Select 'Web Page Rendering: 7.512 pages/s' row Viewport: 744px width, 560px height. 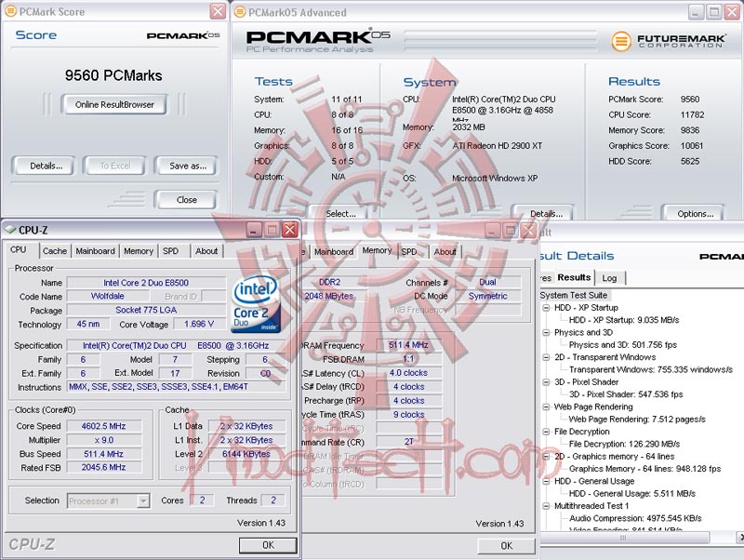637,419
